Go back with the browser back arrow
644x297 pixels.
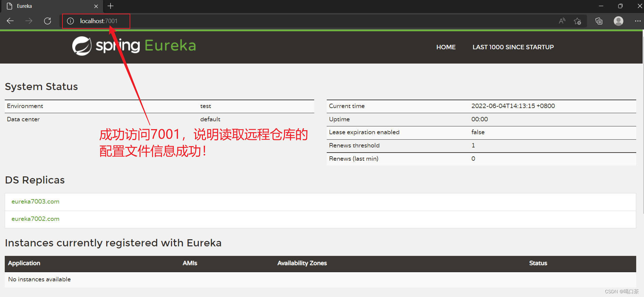pos(10,21)
